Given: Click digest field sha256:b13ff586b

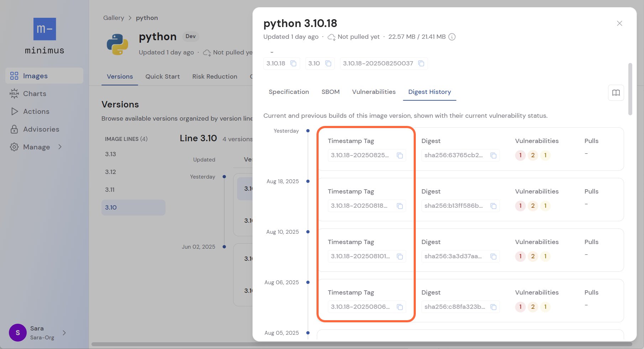Looking at the screenshot, I should [460, 206].
